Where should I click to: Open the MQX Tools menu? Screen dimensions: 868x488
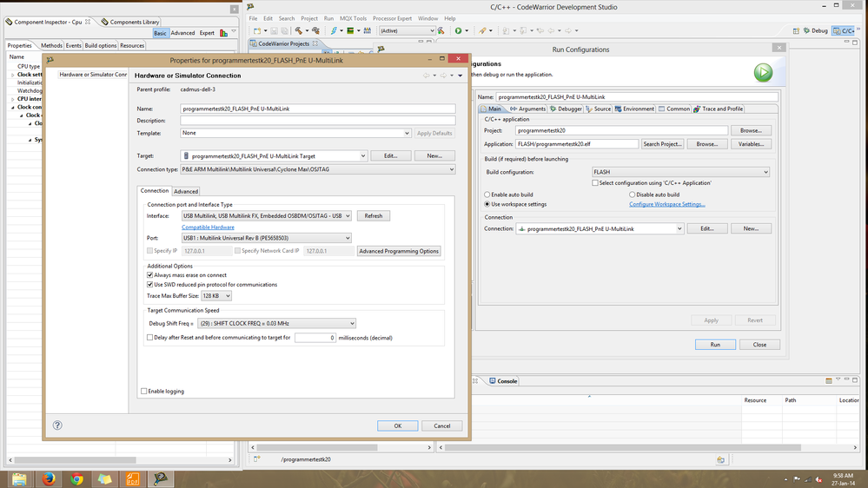[x=353, y=18]
